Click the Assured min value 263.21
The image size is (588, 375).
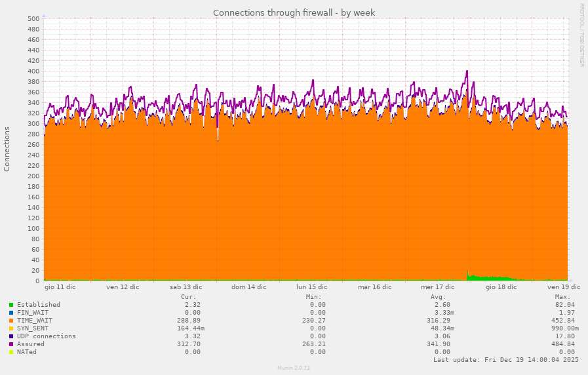point(314,344)
